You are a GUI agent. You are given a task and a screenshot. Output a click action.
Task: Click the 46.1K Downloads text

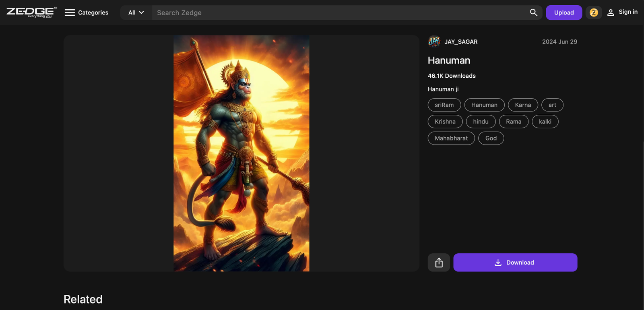coord(452,76)
